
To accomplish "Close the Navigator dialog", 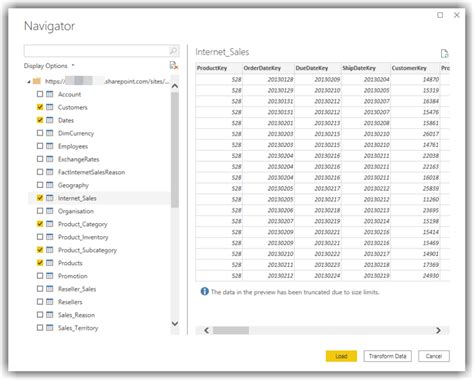I will [457, 15].
